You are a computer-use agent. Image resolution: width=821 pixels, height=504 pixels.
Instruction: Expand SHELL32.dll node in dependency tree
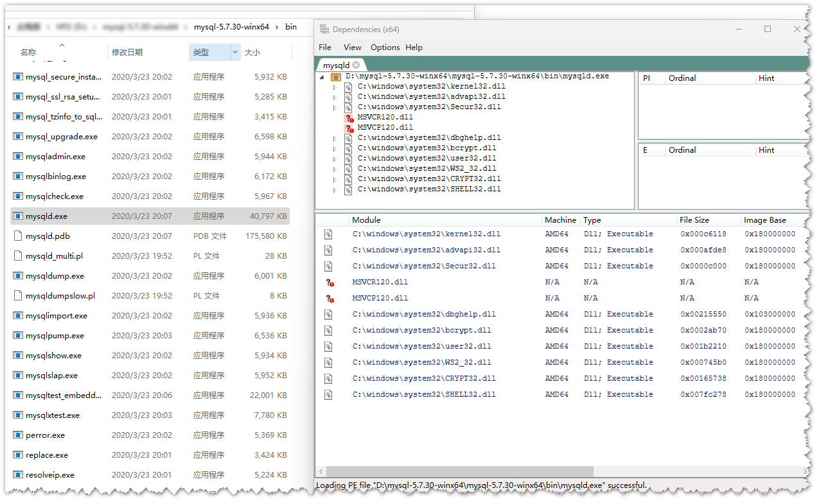[x=335, y=189]
